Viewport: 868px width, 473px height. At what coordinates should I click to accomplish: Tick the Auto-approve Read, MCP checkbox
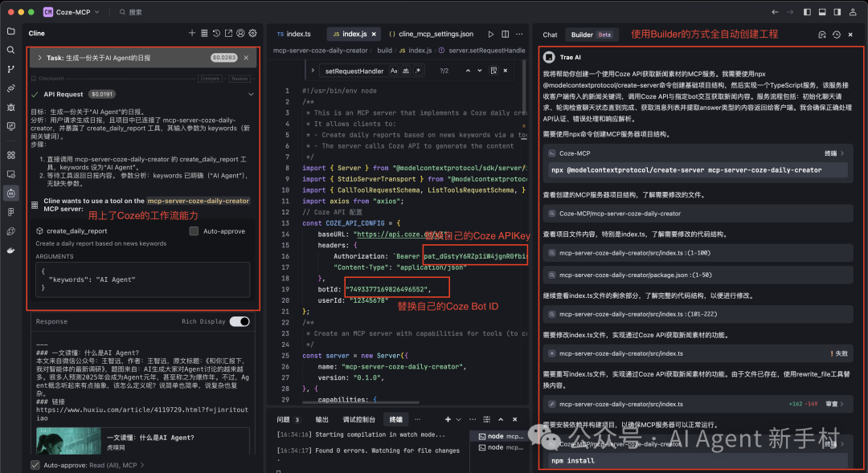(35, 465)
